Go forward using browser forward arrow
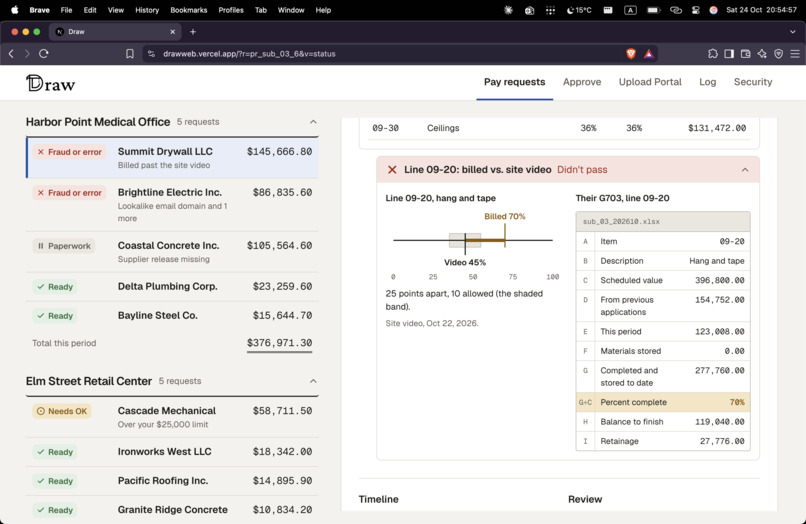 [x=27, y=53]
